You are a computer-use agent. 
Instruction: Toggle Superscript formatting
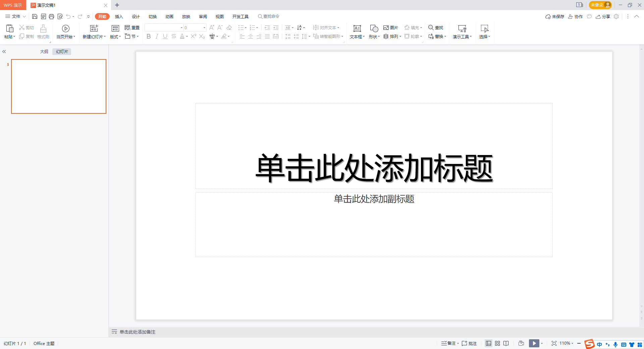194,36
